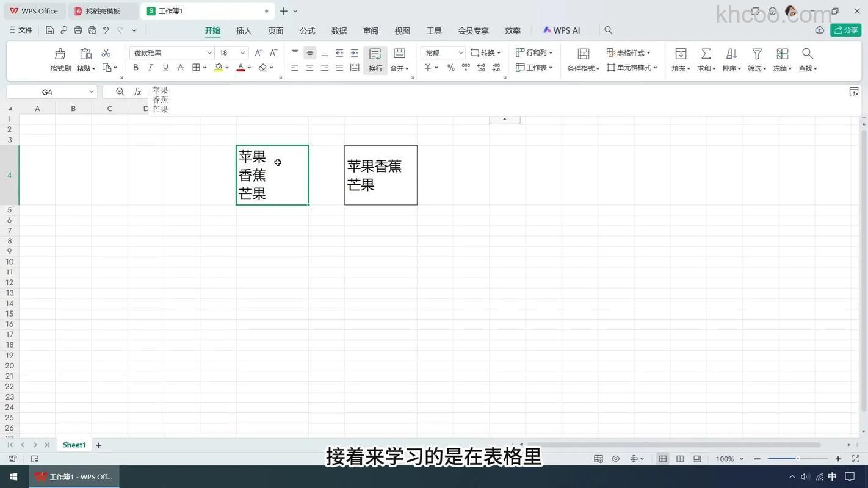This screenshot has height=488, width=868.
Task: Open the 数据 ribbon tab
Action: click(338, 30)
